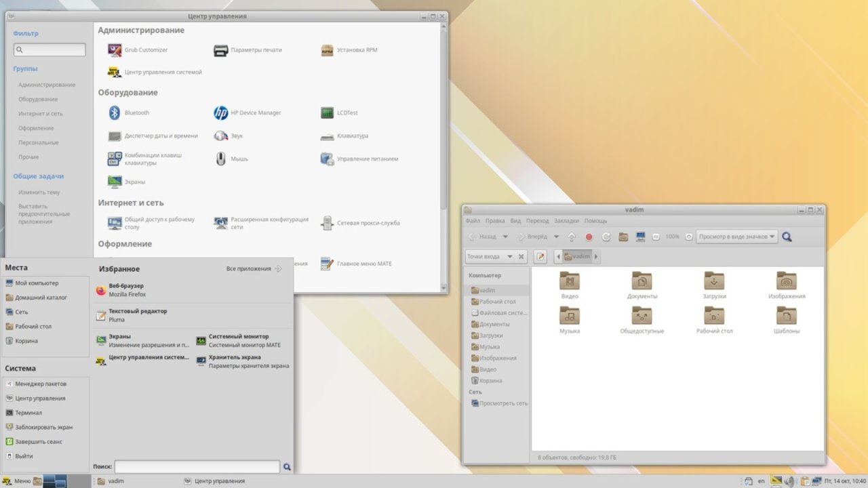
Task: Launch Mozilla Firefox from favorites
Action: point(127,290)
